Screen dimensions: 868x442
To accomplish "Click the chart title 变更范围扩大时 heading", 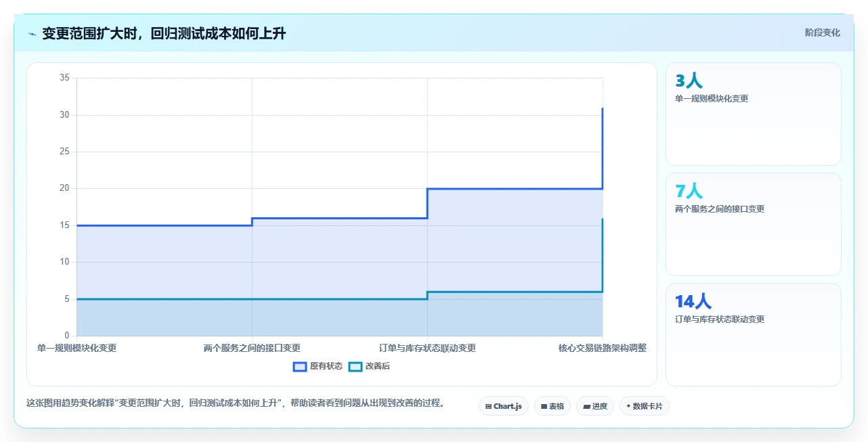I will 164,33.
